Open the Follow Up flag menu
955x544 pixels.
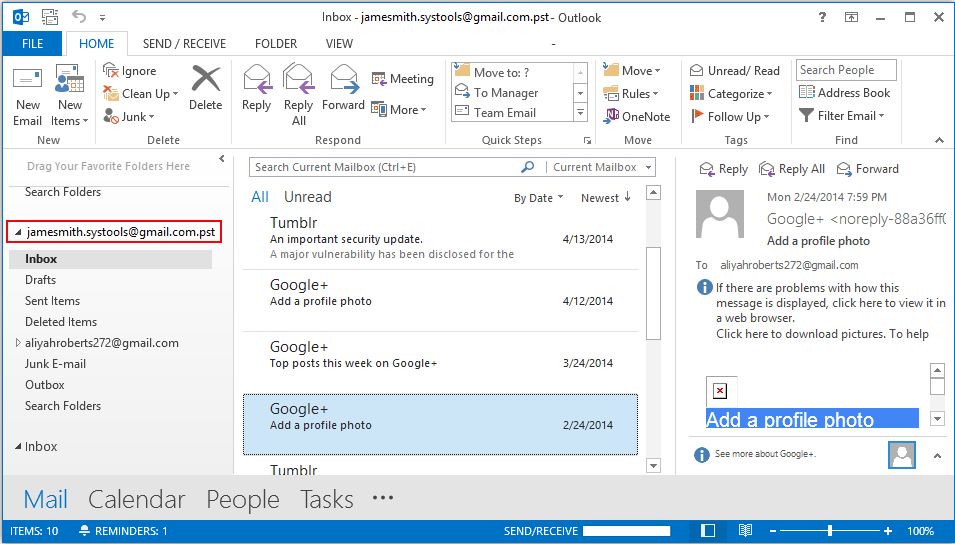(730, 116)
